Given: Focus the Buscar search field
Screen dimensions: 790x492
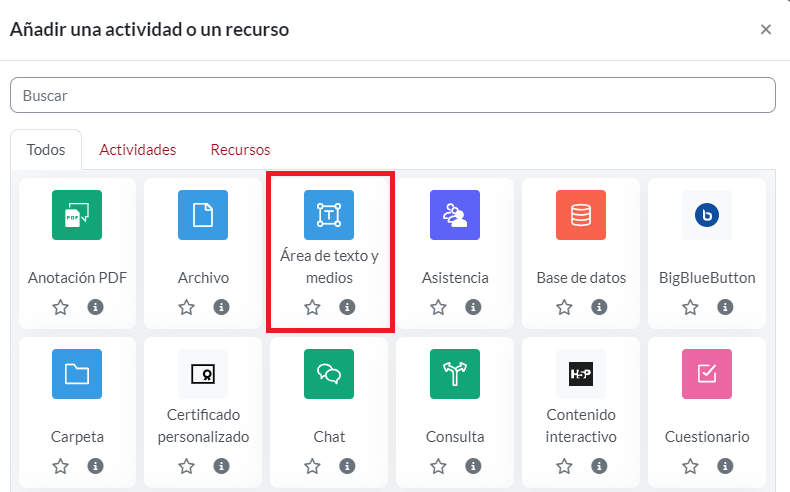Looking at the screenshot, I should click(392, 95).
